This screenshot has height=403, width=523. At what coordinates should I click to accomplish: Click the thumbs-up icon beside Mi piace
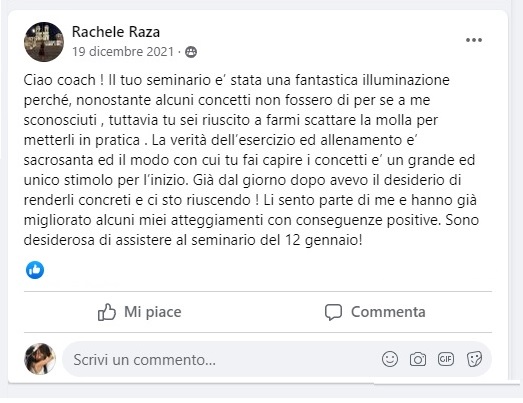coord(107,312)
